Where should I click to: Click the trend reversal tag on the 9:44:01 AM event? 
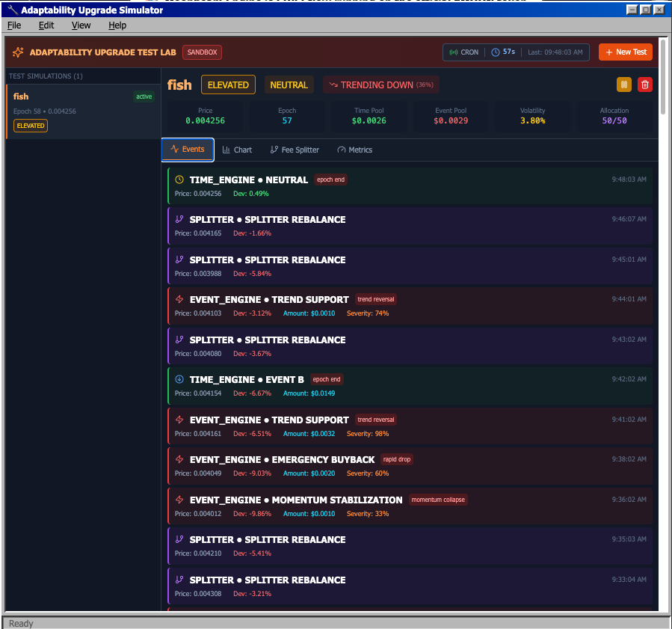point(376,299)
